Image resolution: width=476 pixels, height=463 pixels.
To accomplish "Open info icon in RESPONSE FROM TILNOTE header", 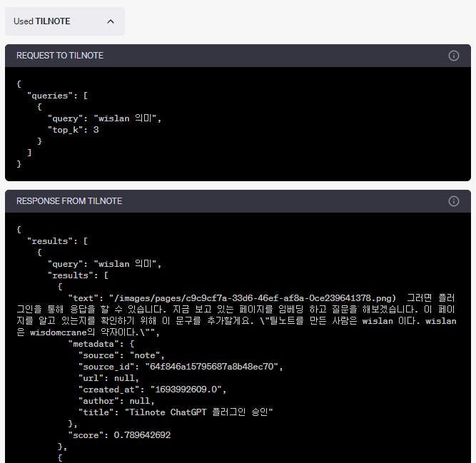I will click(454, 201).
